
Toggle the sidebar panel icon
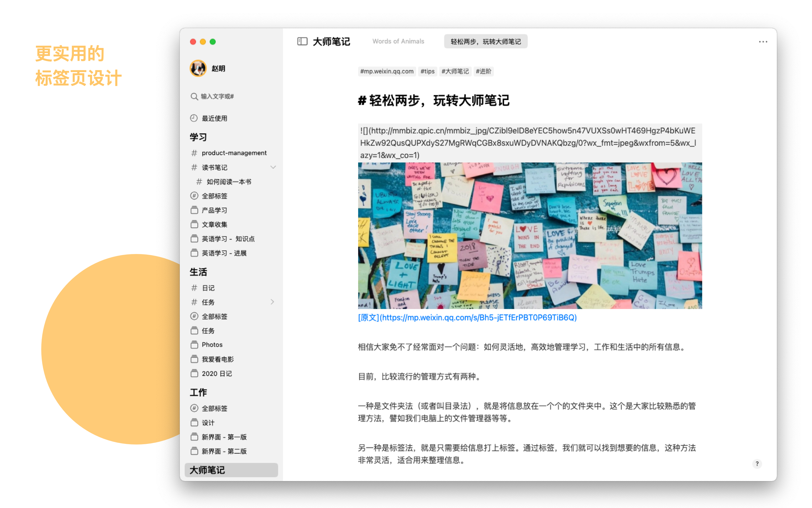[x=302, y=41]
